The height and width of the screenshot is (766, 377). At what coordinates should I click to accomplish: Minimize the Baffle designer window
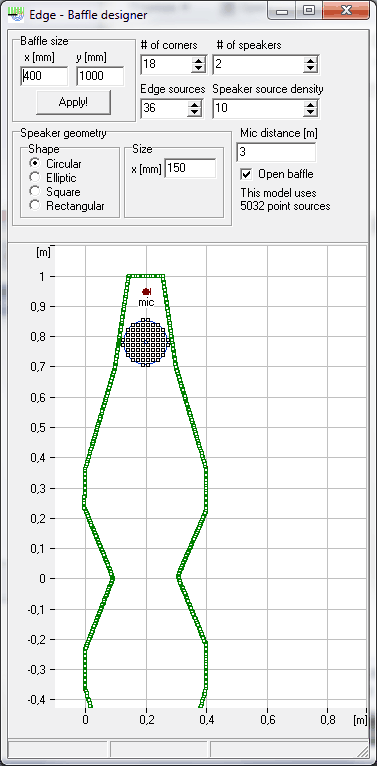(282, 11)
